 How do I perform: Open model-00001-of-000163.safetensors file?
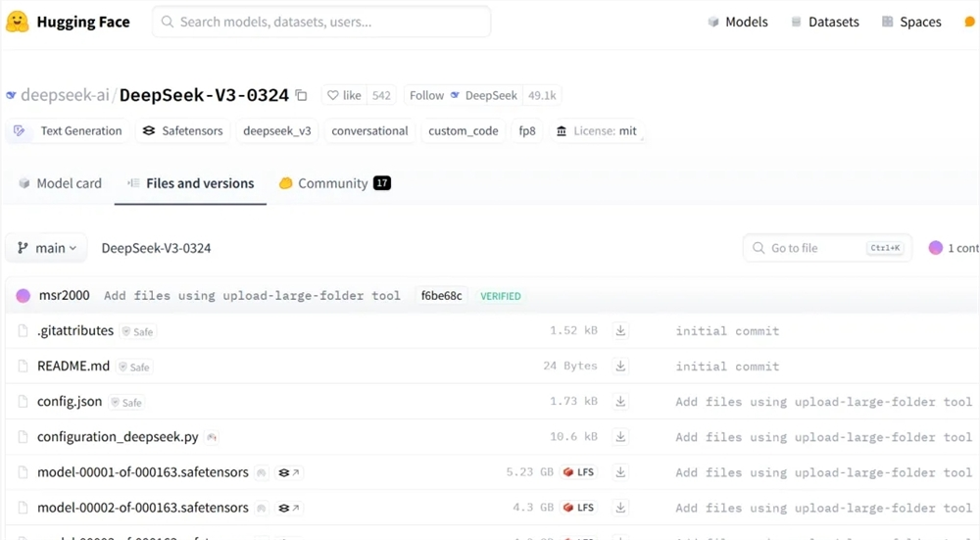142,471
